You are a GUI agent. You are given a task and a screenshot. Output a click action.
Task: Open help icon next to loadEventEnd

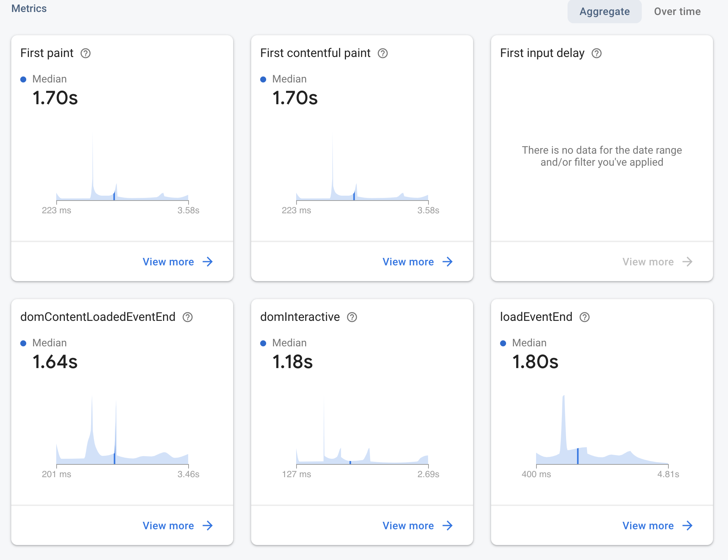click(x=584, y=317)
